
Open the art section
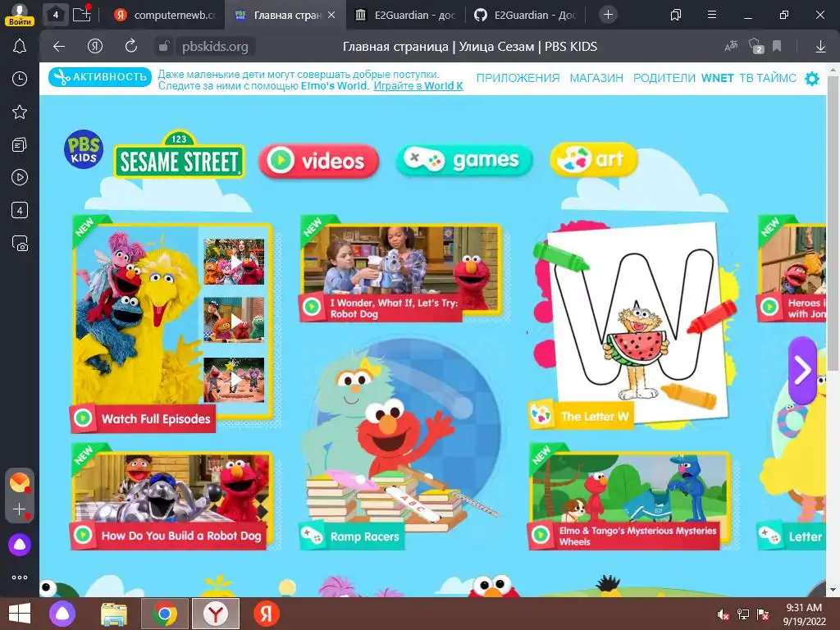pyautogui.click(x=594, y=160)
